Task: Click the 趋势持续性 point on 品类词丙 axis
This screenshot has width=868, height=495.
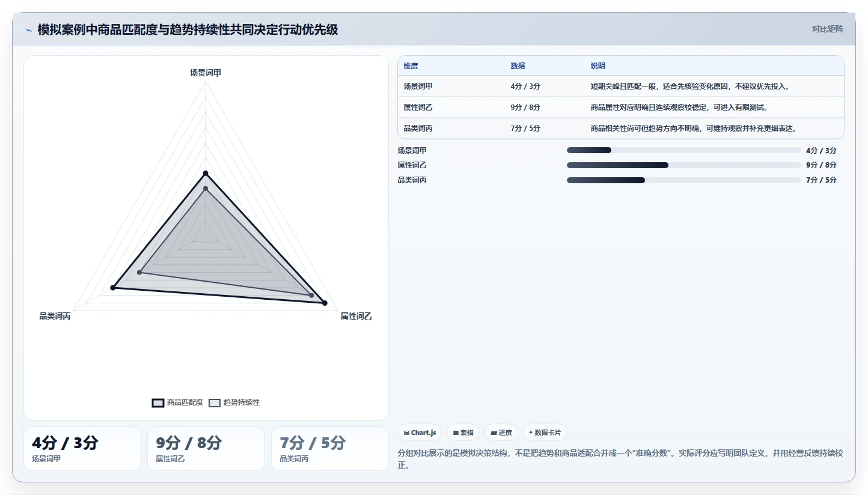Action: [x=139, y=273]
